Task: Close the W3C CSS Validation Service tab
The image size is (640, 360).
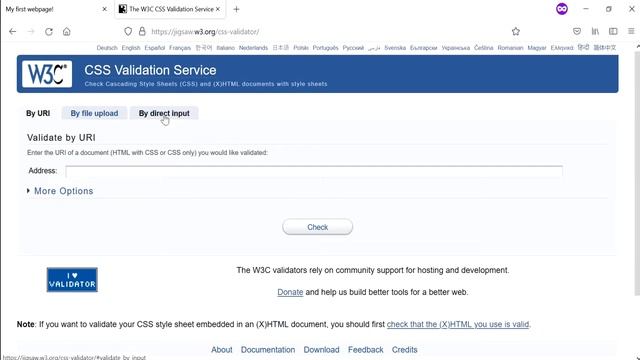Action: tap(218, 9)
